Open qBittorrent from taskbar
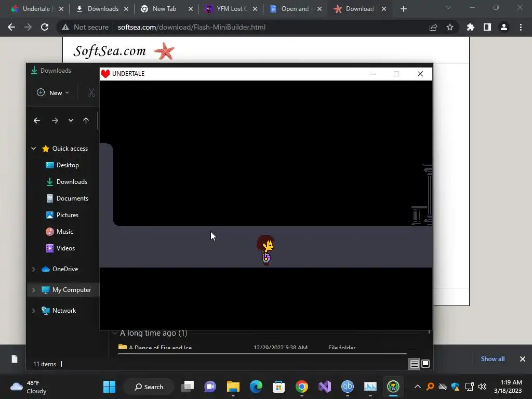The width and height of the screenshot is (532, 399). [x=347, y=387]
